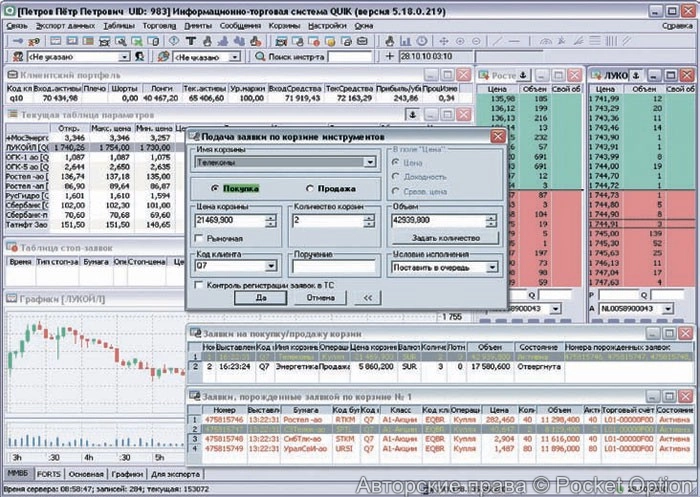Image resolution: width=700 pixels, height=497 pixels.
Task: Switch to the Графики tab
Action: click(127, 474)
